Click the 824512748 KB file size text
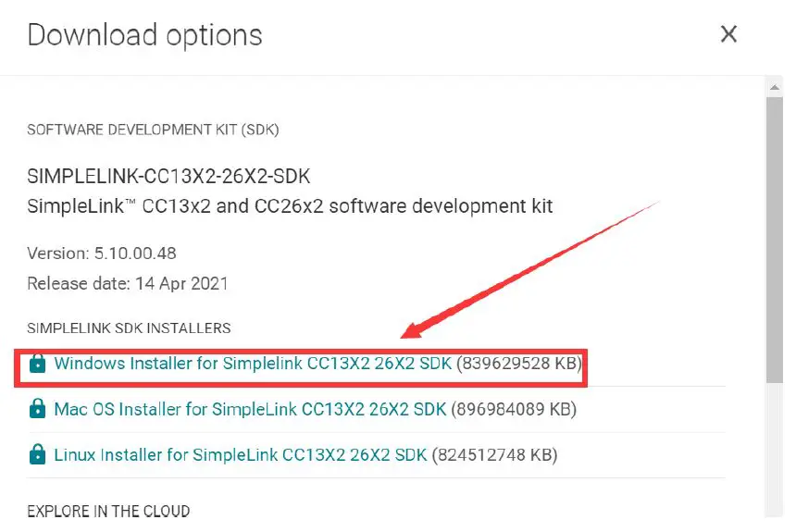The width and height of the screenshot is (796, 532). [x=495, y=454]
